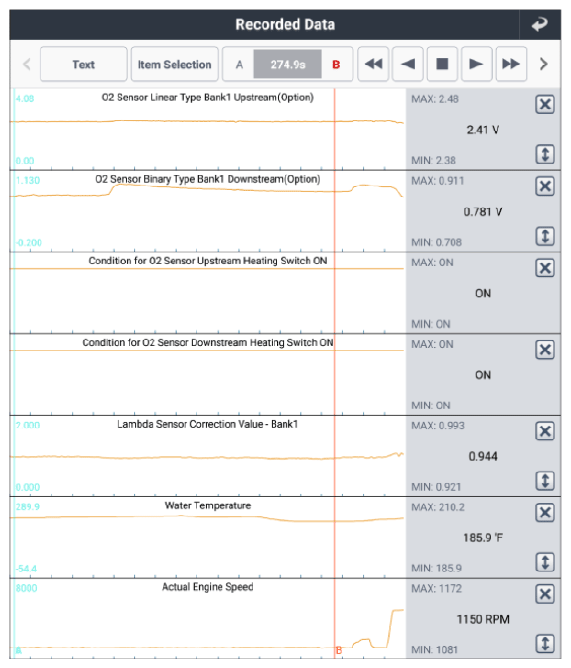This screenshot has height=668, width=571.
Task: Select cursor B marker button
Action: (336, 65)
